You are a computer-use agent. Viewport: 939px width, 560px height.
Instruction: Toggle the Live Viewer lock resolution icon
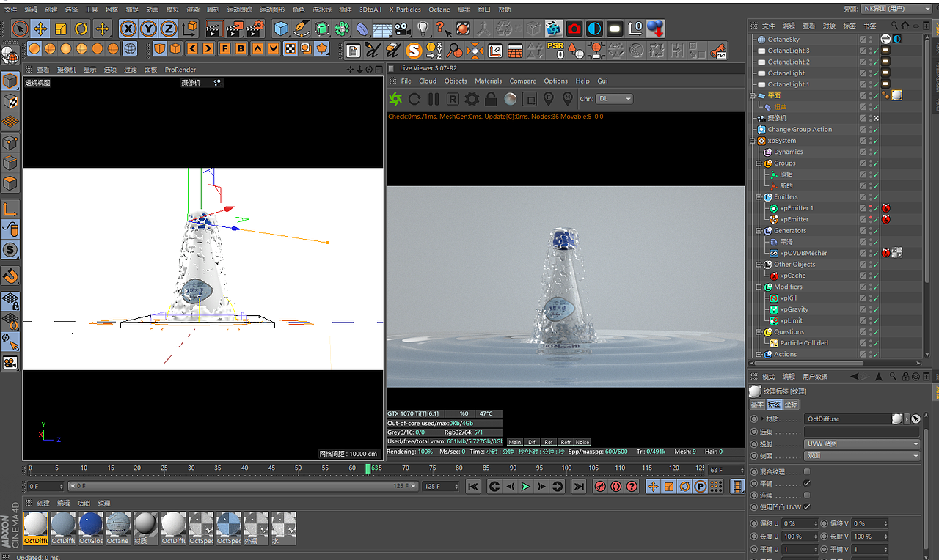pyautogui.click(x=491, y=99)
